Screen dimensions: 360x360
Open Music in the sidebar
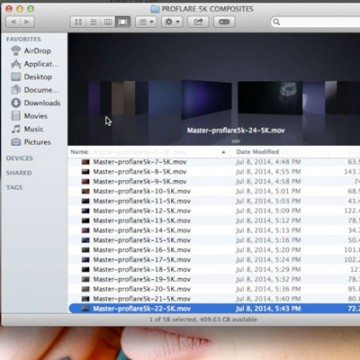pyautogui.click(x=34, y=129)
